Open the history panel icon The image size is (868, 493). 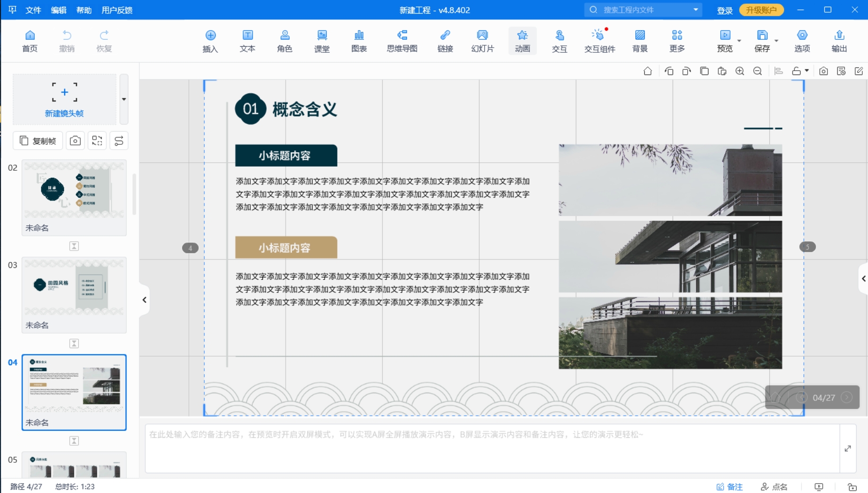pos(841,71)
